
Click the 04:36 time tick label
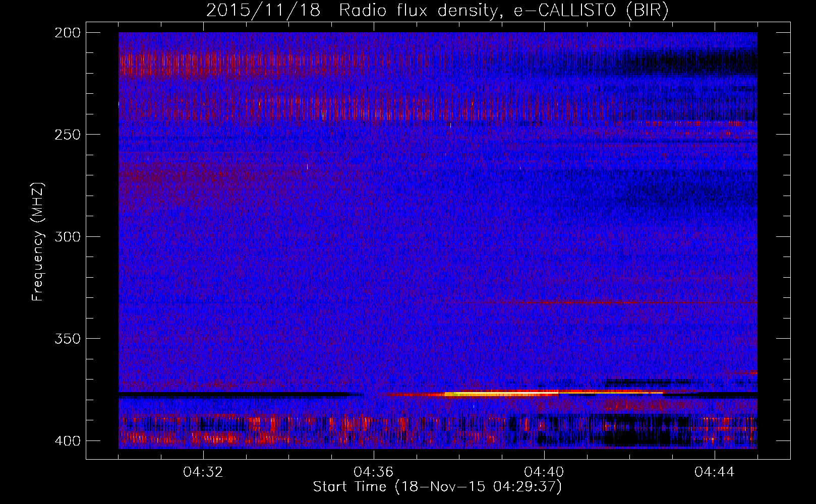tap(374, 472)
